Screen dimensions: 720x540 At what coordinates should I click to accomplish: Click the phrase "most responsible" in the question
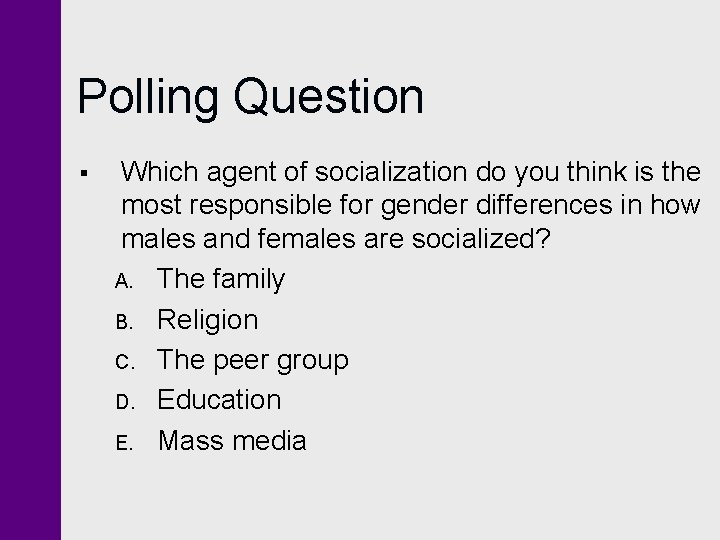pos(226,205)
